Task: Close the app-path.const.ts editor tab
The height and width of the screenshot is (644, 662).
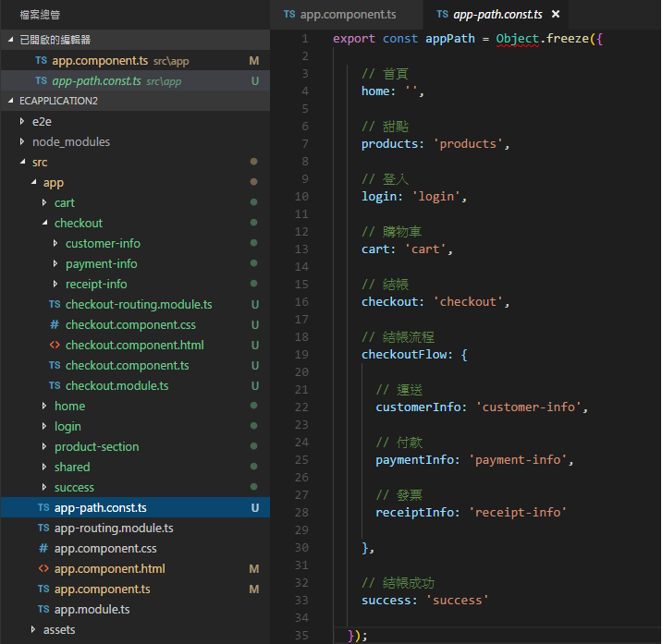Action: 556,15
